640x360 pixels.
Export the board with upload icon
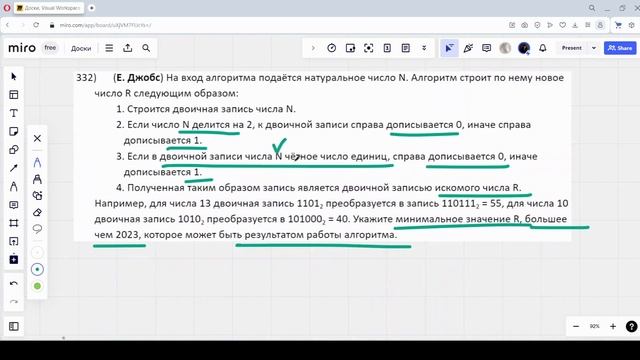(128, 48)
